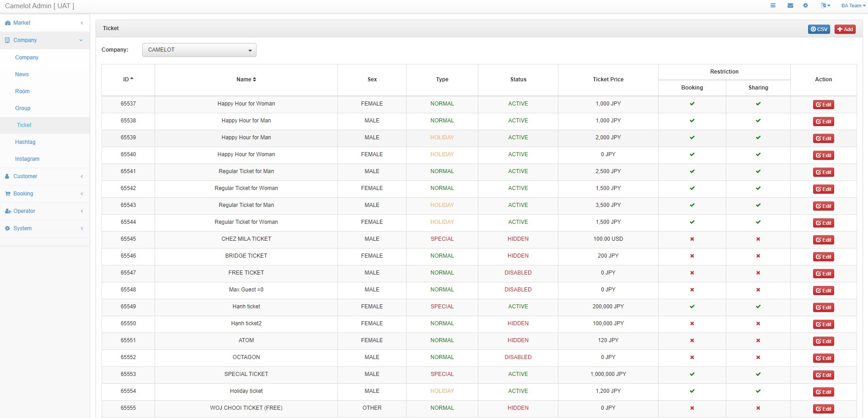Click the Operator user-plus icon
868x418 pixels.
coord(7,211)
